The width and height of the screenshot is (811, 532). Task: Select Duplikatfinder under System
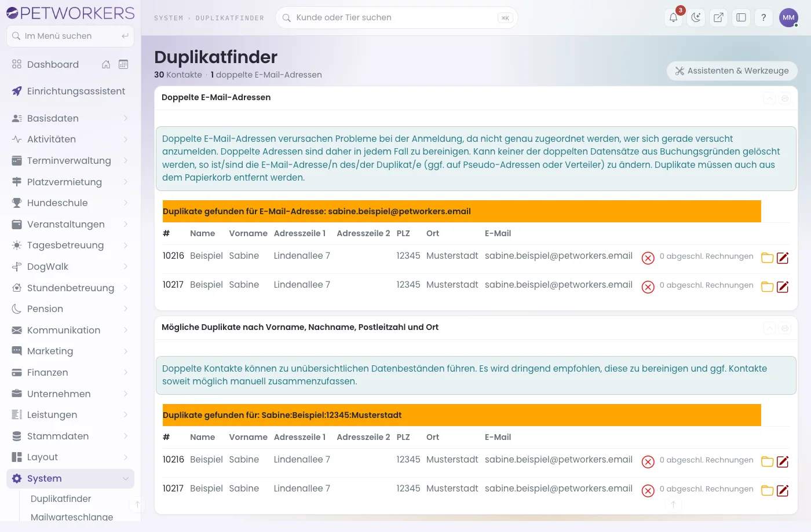[61, 498]
